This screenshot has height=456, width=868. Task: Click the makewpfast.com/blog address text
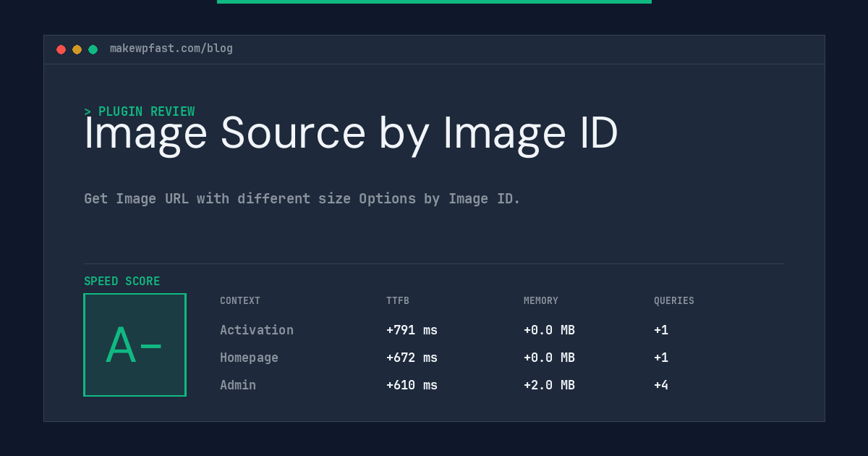pyautogui.click(x=171, y=48)
